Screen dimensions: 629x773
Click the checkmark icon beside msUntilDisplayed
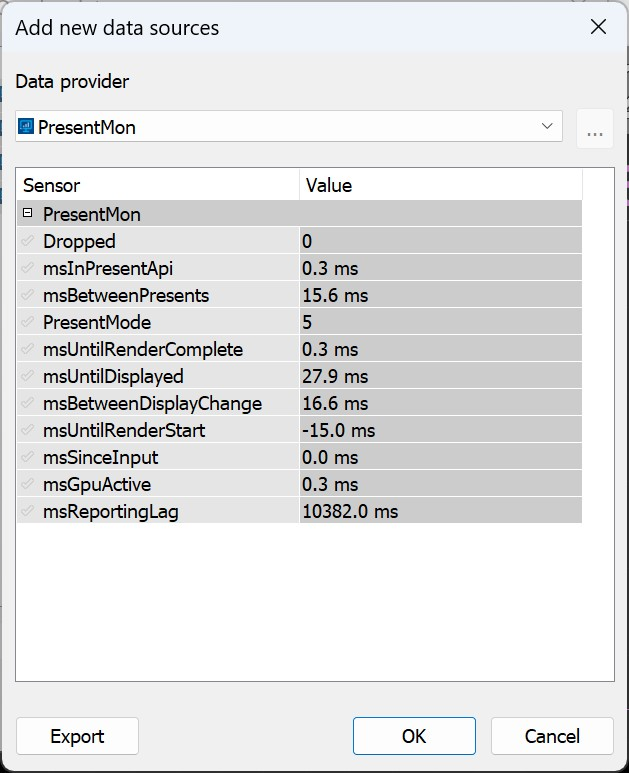pyautogui.click(x=28, y=376)
